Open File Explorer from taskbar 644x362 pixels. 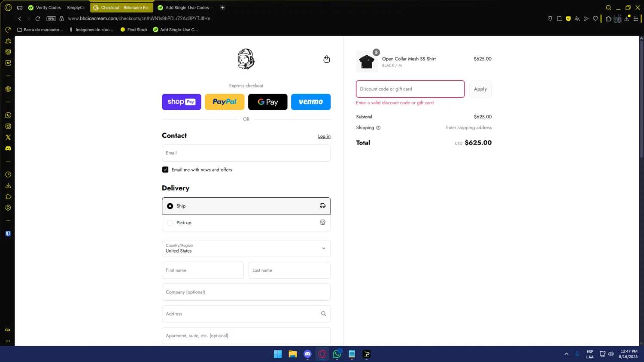coord(293,354)
